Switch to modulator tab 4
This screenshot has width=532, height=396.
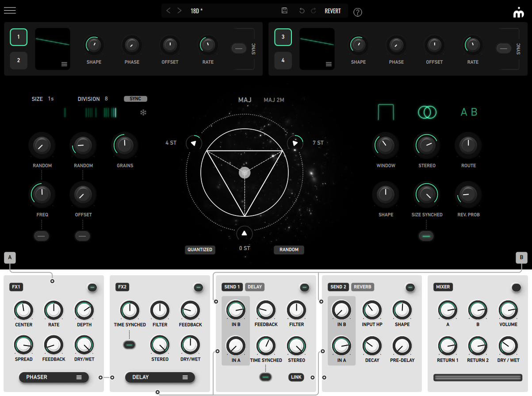click(283, 61)
